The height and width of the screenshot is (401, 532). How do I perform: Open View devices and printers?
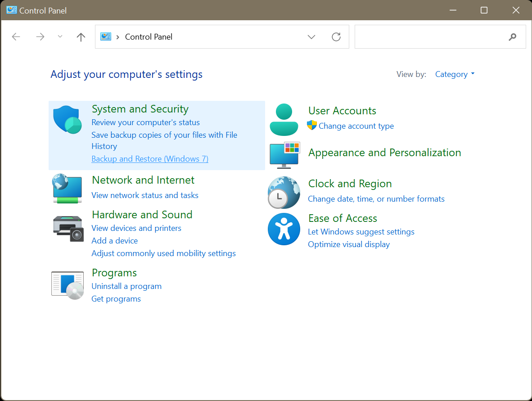pyautogui.click(x=136, y=228)
